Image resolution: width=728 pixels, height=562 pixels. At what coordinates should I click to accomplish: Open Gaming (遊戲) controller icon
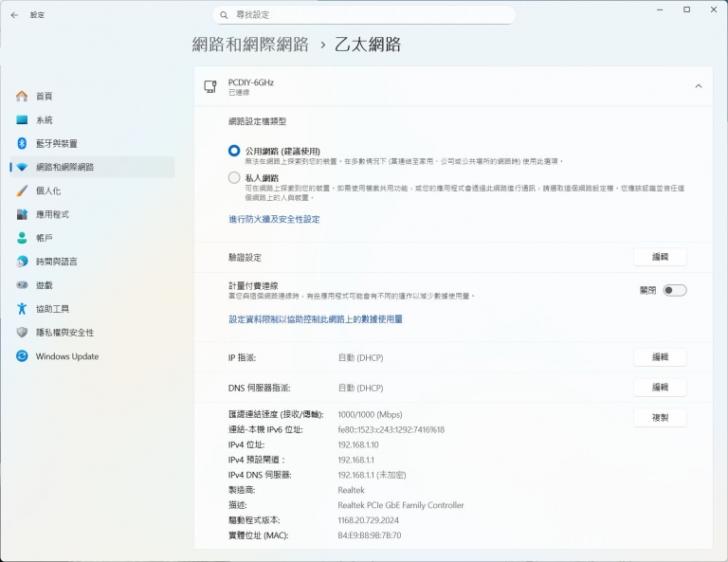click(x=22, y=285)
